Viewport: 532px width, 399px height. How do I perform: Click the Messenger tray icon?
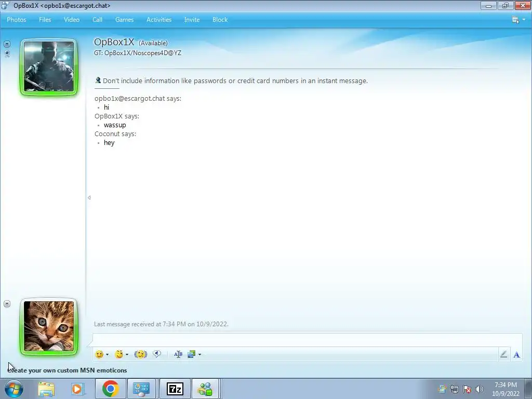[x=442, y=389]
